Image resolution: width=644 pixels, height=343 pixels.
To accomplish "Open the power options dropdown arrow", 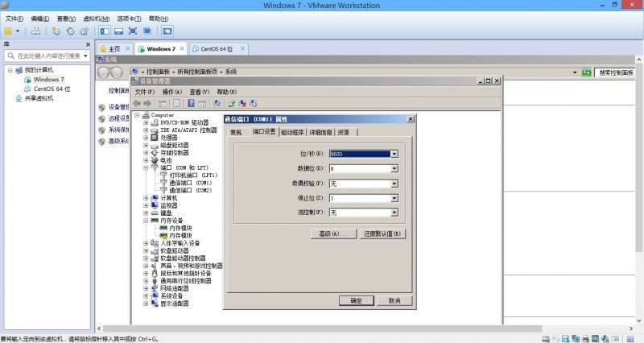I will [18, 31].
